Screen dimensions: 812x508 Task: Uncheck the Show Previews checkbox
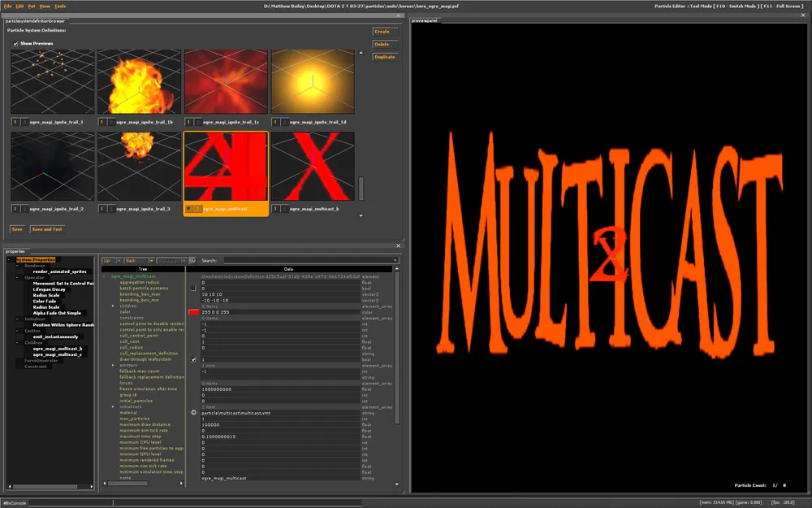[x=15, y=43]
